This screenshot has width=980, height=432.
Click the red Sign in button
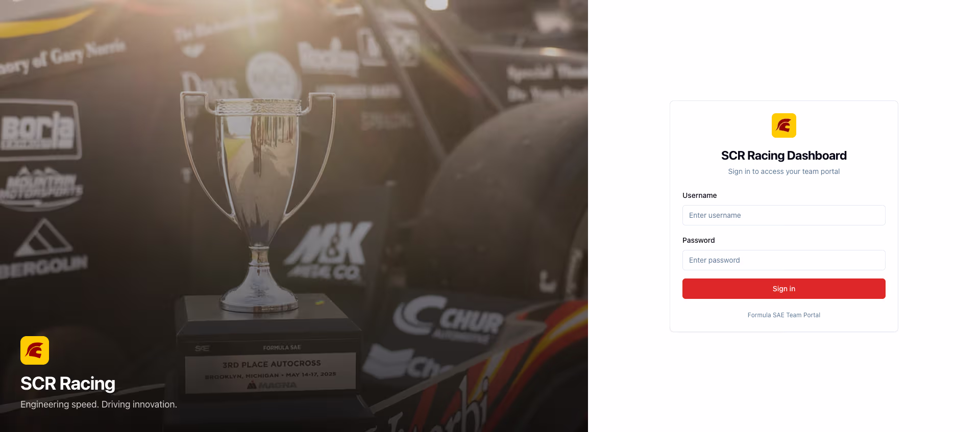coord(783,289)
